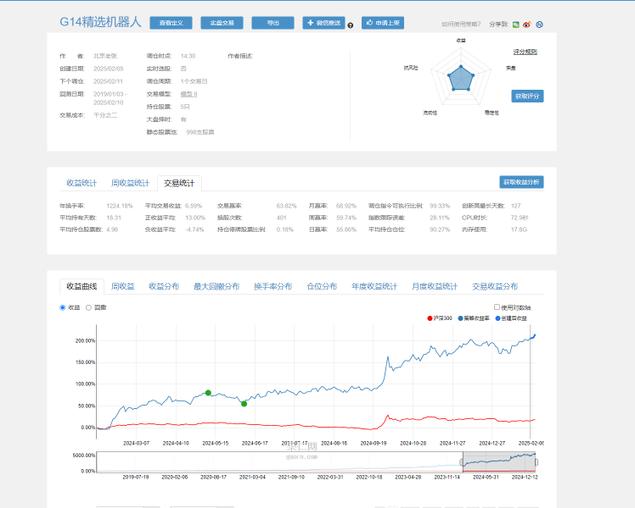Click the 获取收益分析 button

pyautogui.click(x=521, y=182)
